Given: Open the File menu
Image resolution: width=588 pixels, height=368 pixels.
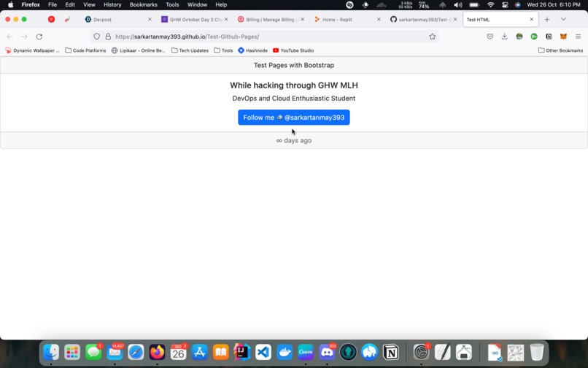Looking at the screenshot, I should (x=53, y=5).
